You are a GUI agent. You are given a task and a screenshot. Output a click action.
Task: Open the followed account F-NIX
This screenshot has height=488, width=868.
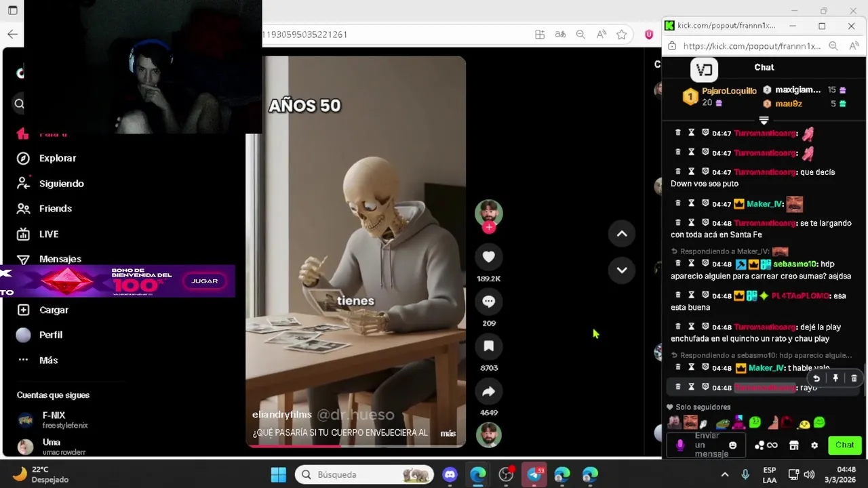[53, 420]
